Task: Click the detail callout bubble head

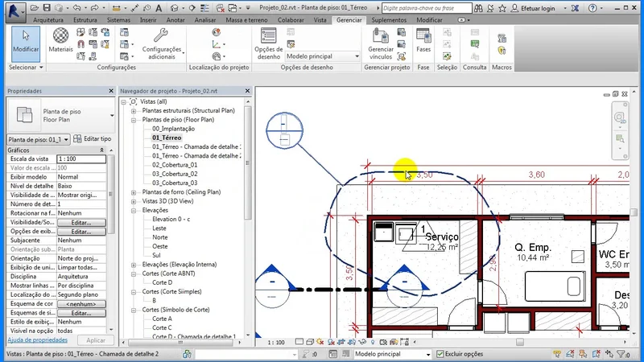Action: (x=283, y=130)
